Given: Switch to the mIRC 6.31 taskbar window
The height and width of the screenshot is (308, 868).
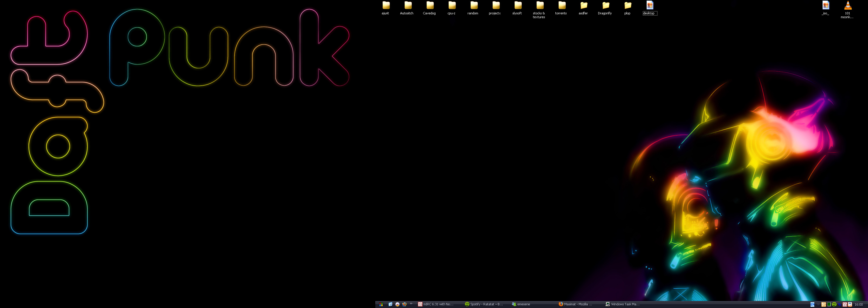Looking at the screenshot, I should pyautogui.click(x=436, y=304).
